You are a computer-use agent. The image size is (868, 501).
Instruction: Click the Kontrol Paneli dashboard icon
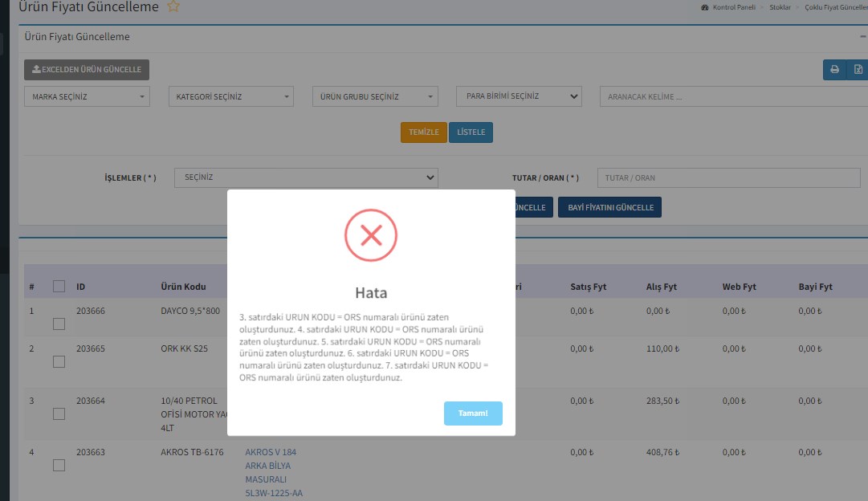[x=705, y=7]
